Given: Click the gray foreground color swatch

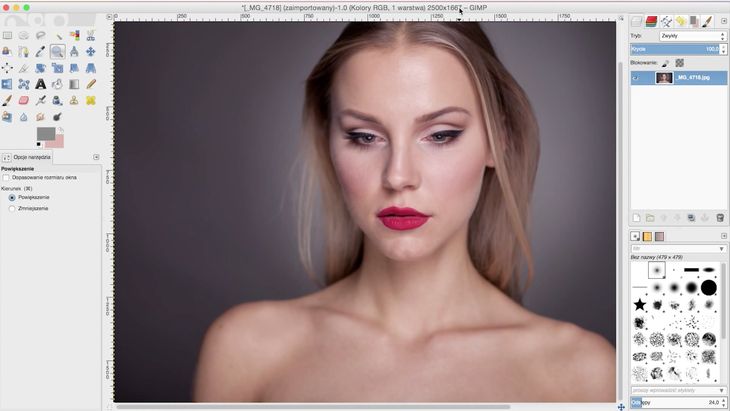Looking at the screenshot, I should [x=45, y=134].
